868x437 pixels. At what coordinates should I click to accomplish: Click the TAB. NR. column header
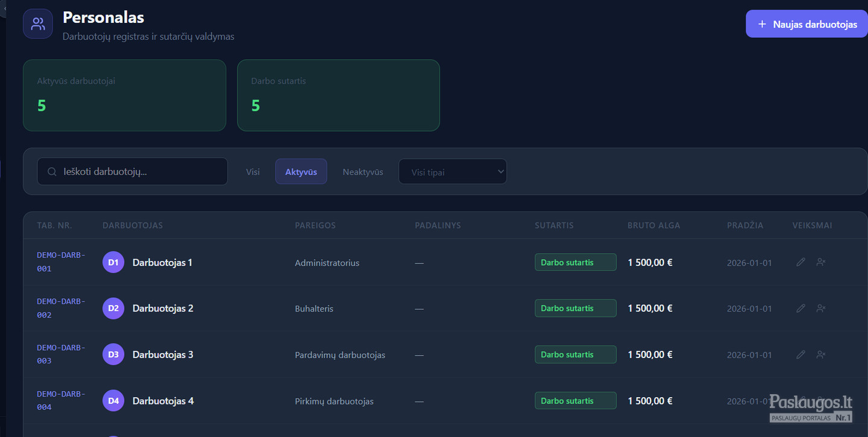coord(54,225)
